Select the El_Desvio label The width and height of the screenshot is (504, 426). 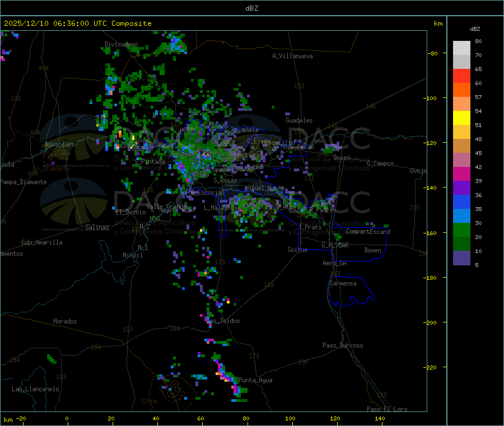tap(130, 212)
